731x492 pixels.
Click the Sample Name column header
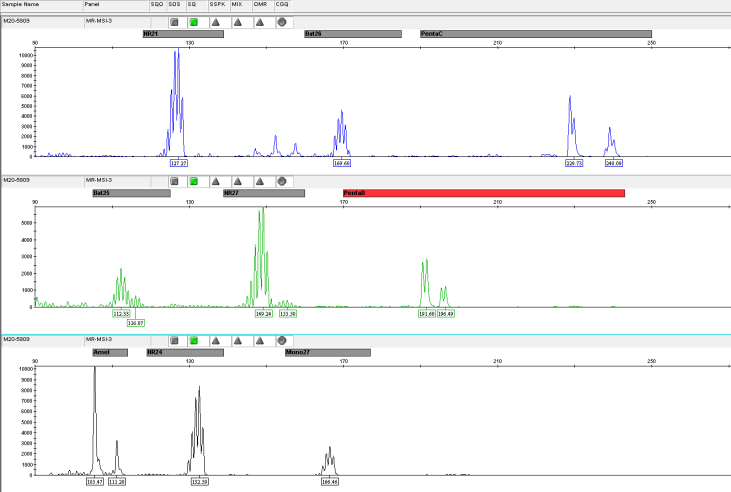20,5
